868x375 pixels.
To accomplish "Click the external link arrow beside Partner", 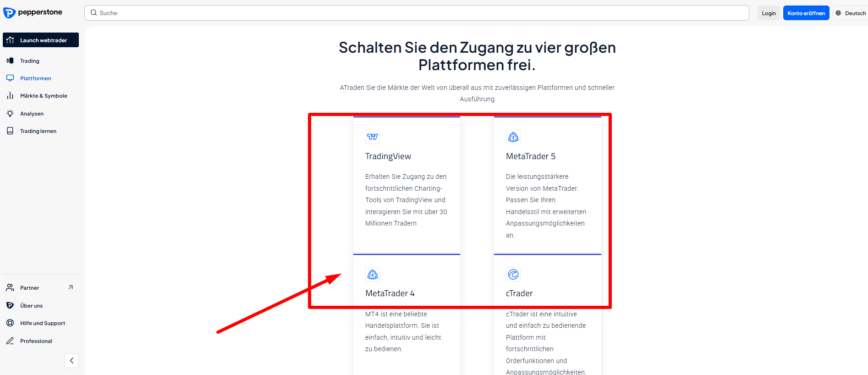I will coord(71,287).
